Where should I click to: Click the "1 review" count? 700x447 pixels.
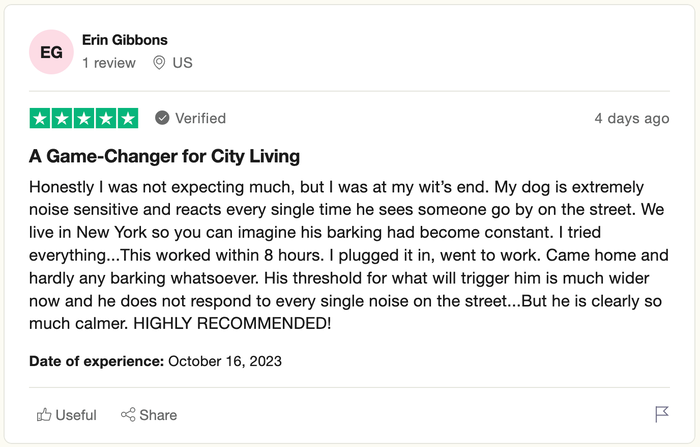[x=108, y=63]
